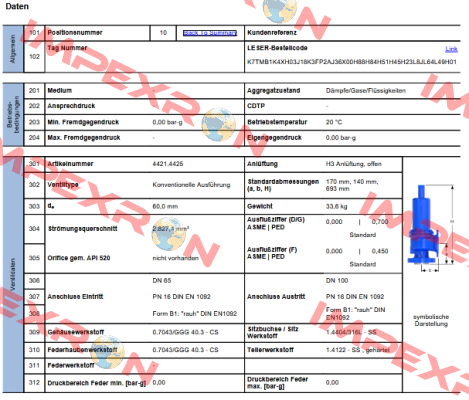Click the blue safety valve illustration
The height and width of the screenshot is (400, 469).
coord(423,225)
